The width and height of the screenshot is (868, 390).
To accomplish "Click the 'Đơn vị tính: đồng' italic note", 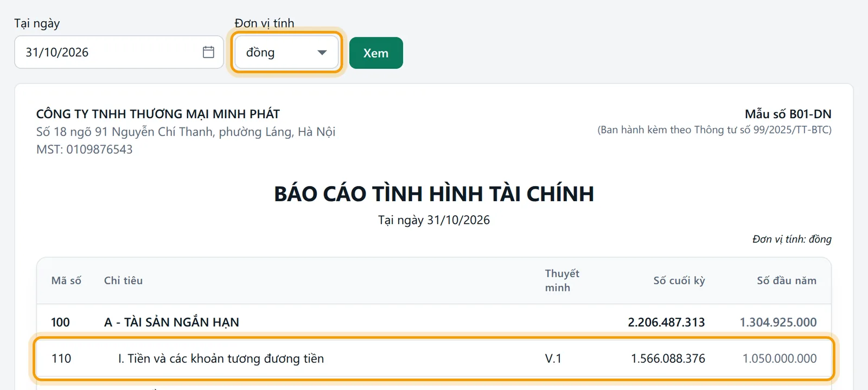I will coord(792,239).
